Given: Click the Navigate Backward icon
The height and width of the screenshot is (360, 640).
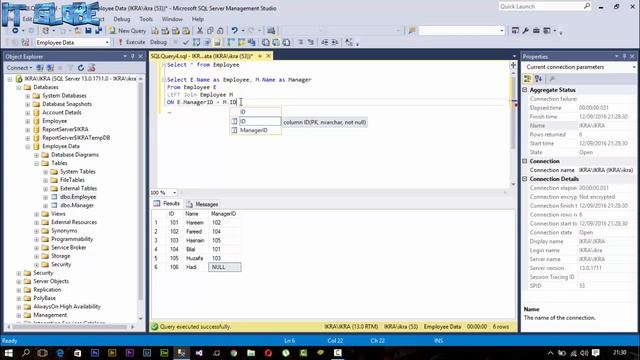Looking at the screenshot, I should tap(15, 31).
